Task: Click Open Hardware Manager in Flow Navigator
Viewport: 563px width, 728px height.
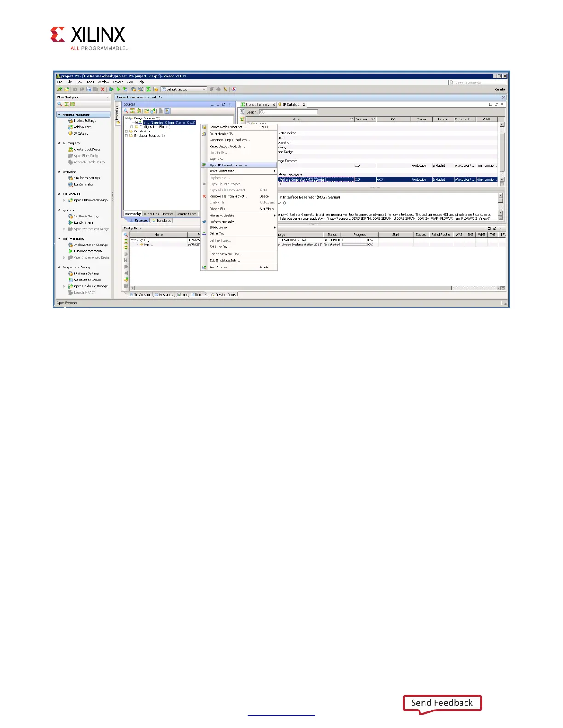Action: coord(88,286)
